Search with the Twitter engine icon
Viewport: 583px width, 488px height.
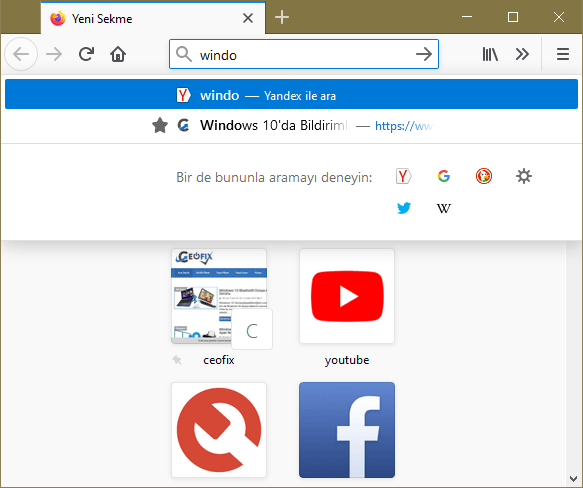403,208
